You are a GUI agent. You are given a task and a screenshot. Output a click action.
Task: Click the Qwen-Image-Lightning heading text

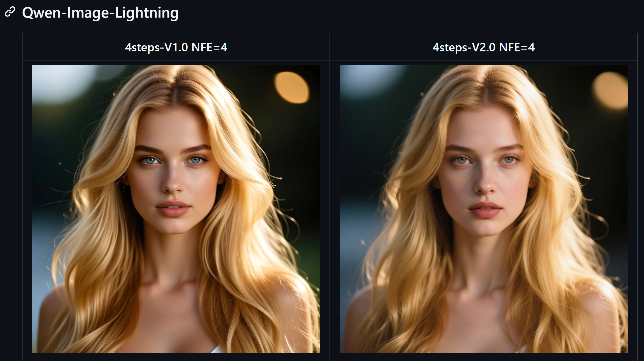[100, 13]
